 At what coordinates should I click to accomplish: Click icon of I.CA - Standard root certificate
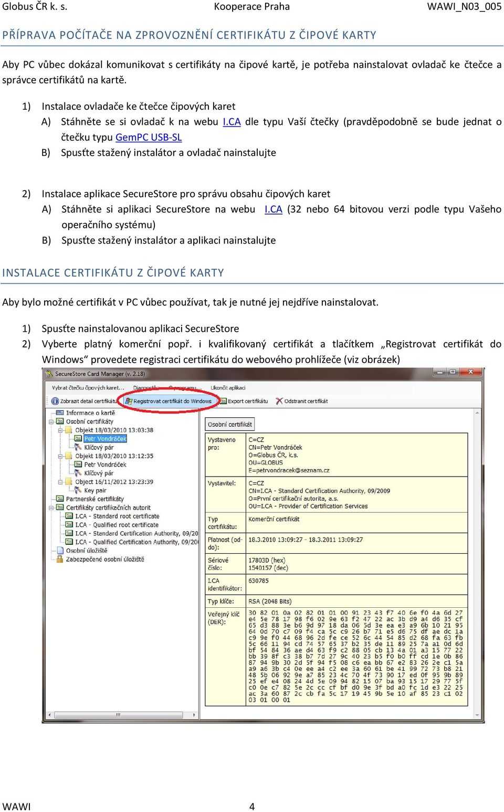(69, 516)
